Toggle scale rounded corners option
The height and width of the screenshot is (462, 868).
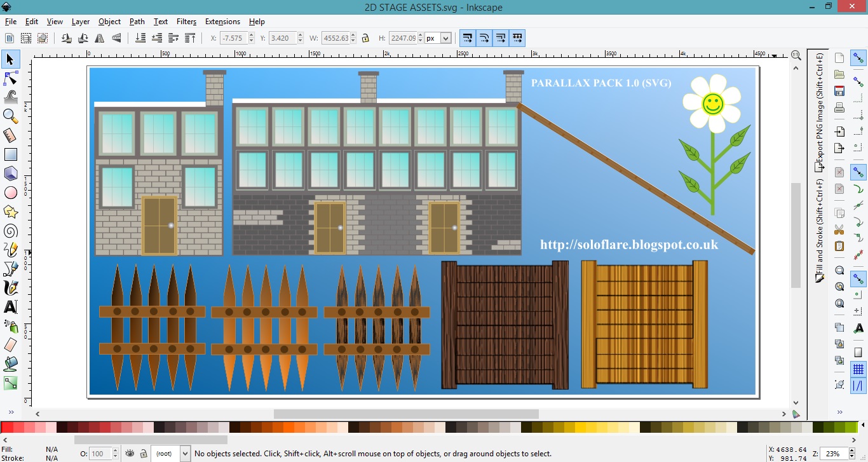pyautogui.click(x=484, y=38)
